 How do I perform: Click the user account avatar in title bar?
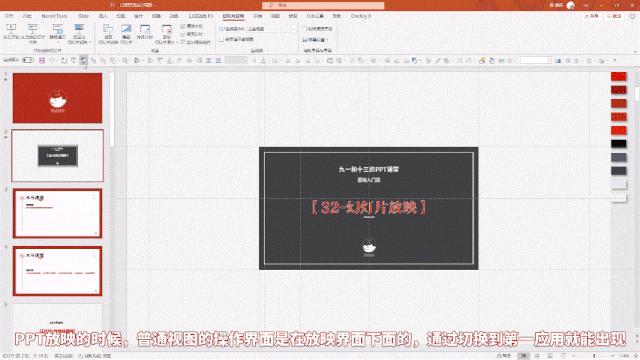pos(571,5)
